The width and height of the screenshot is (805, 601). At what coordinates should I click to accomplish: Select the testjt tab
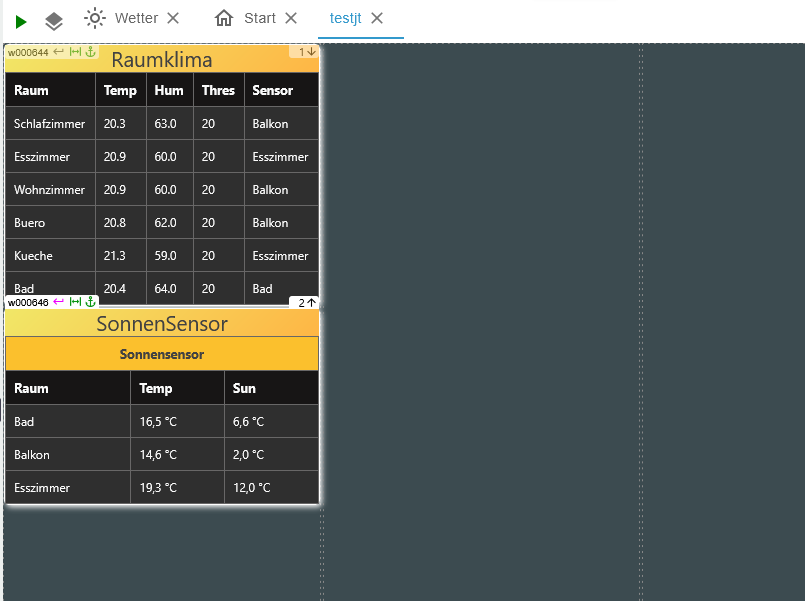click(x=345, y=18)
